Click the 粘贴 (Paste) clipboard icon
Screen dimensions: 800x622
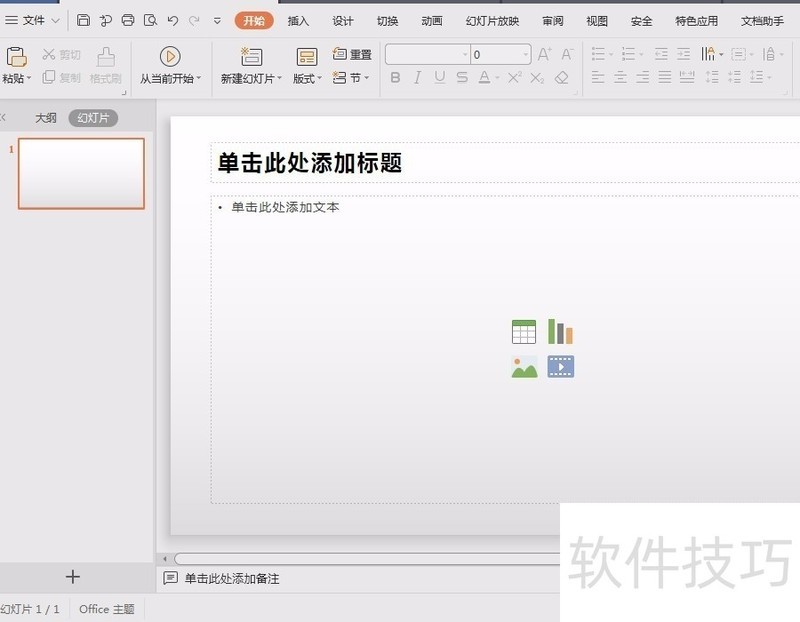pyautogui.click(x=16, y=57)
